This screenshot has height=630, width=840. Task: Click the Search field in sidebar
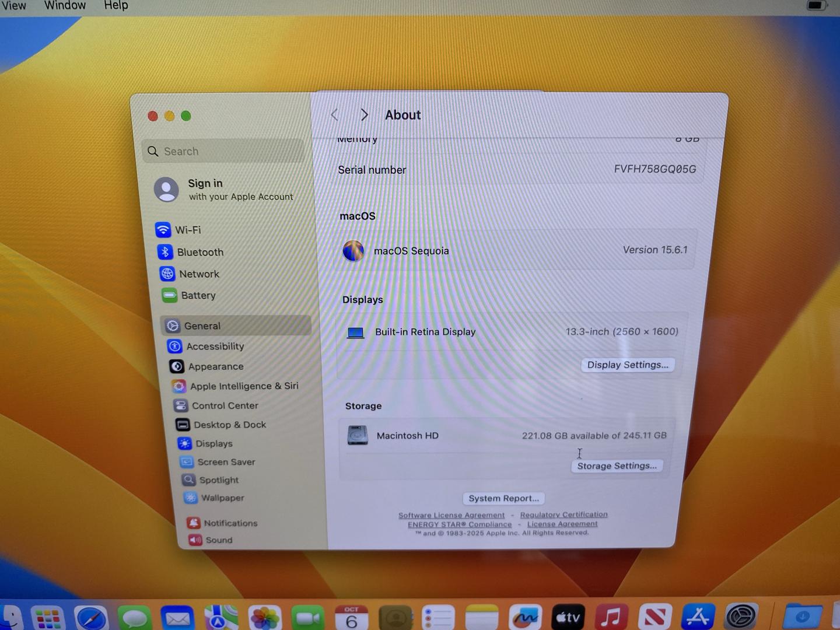click(225, 152)
